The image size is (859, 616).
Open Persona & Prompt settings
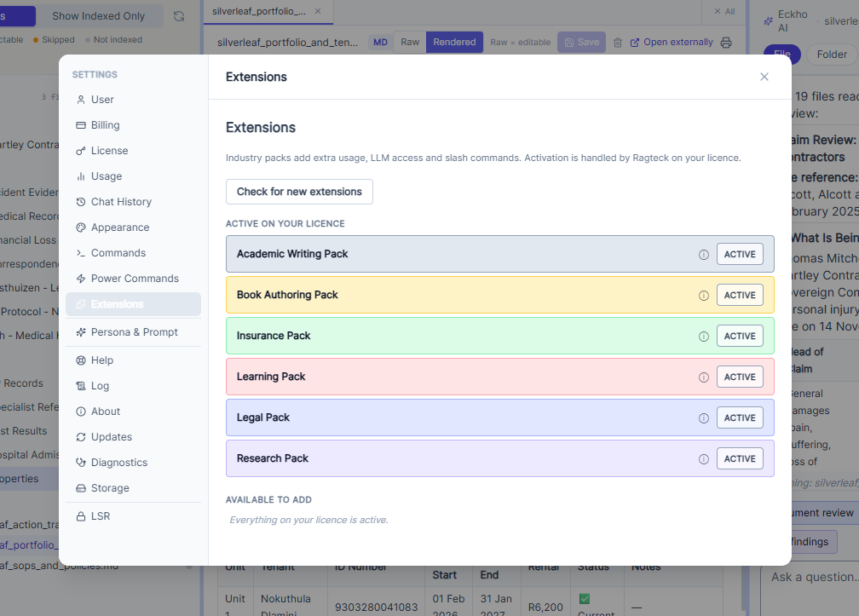133,331
